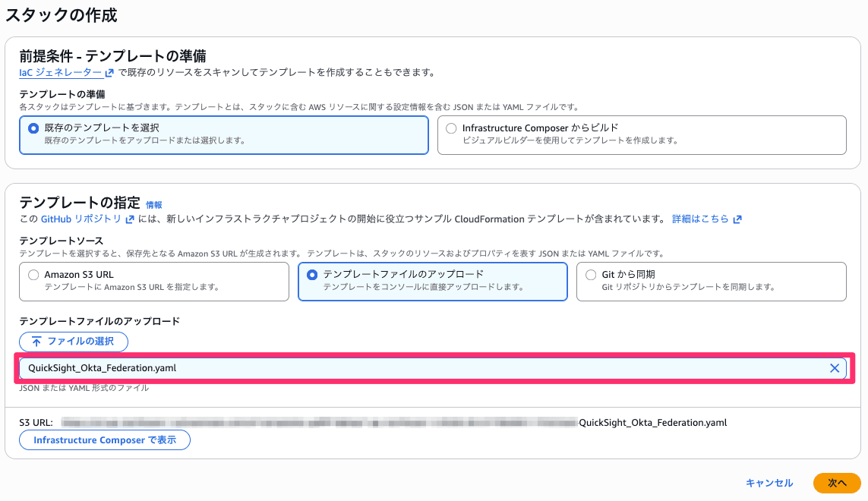The height and width of the screenshot is (501, 868).
Task: Remove QuickSight_Okta_Federation.yaml with the X icon
Action: 834,368
